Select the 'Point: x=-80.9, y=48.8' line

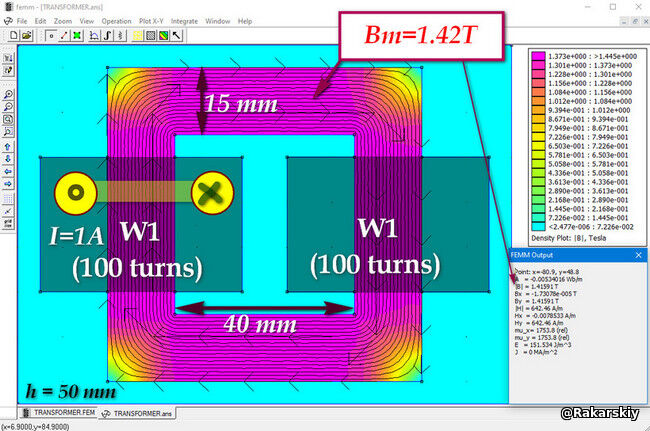[547, 272]
